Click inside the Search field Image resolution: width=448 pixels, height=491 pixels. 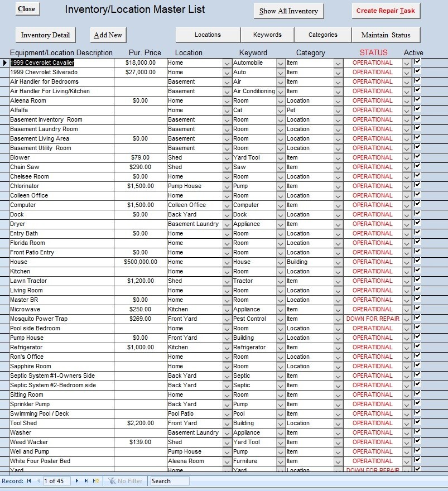click(x=169, y=480)
